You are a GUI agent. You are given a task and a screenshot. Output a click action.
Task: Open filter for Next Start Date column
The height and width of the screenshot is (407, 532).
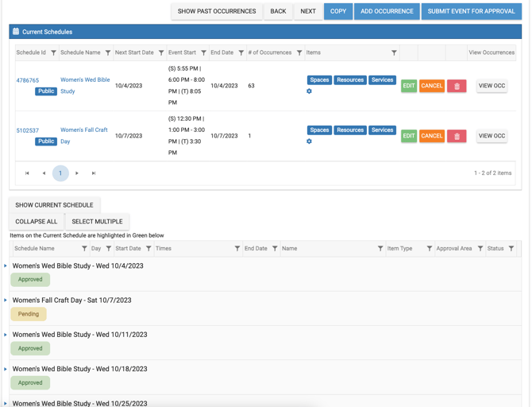pos(161,53)
